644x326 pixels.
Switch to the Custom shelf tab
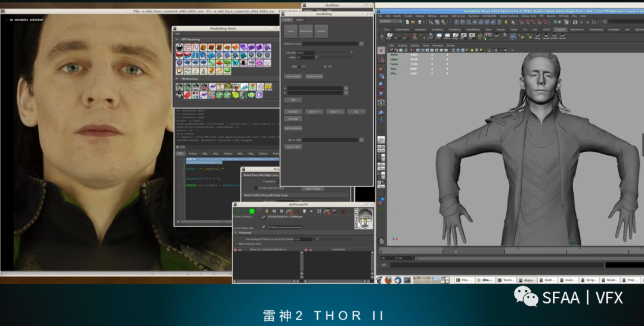[560, 29]
